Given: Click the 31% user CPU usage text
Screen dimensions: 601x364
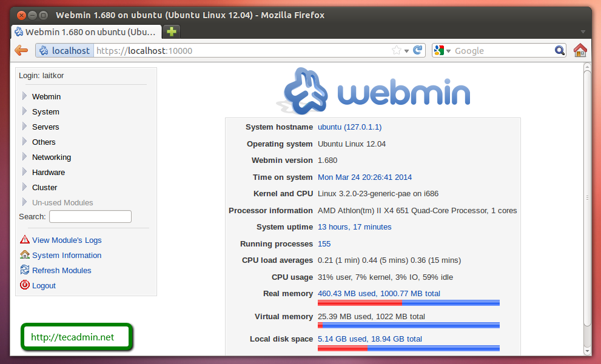Looking at the screenshot, I should pyautogui.click(x=385, y=277).
